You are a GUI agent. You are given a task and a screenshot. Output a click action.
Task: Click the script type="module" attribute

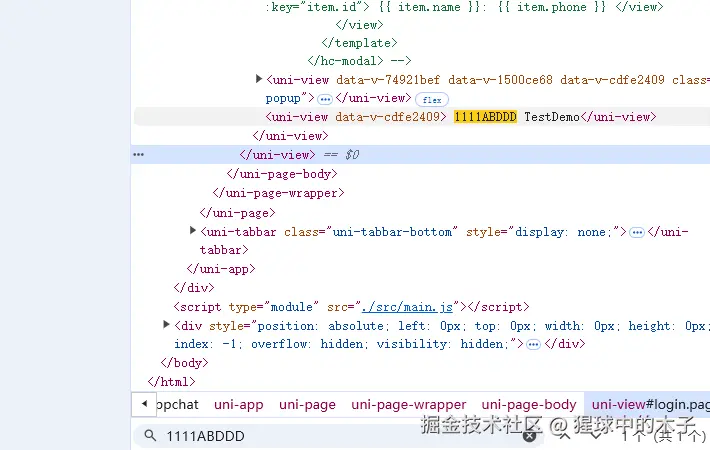pyautogui.click(x=273, y=307)
